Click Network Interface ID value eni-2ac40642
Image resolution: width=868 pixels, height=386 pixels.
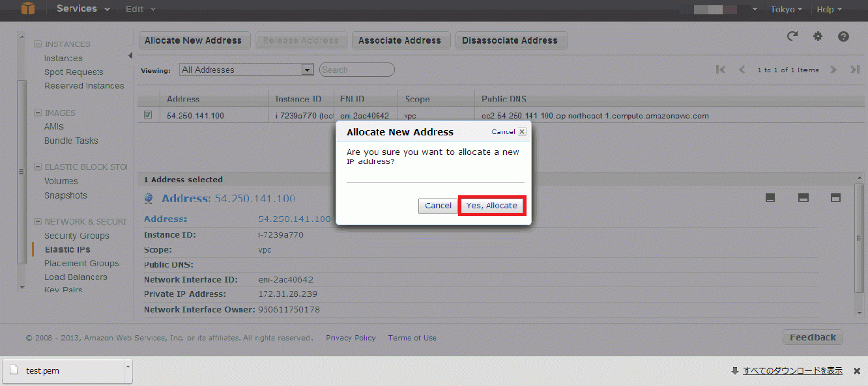285,279
